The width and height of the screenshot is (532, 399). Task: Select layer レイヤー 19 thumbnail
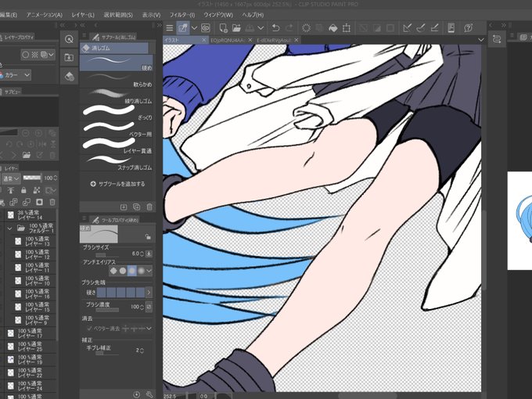tap(10, 359)
